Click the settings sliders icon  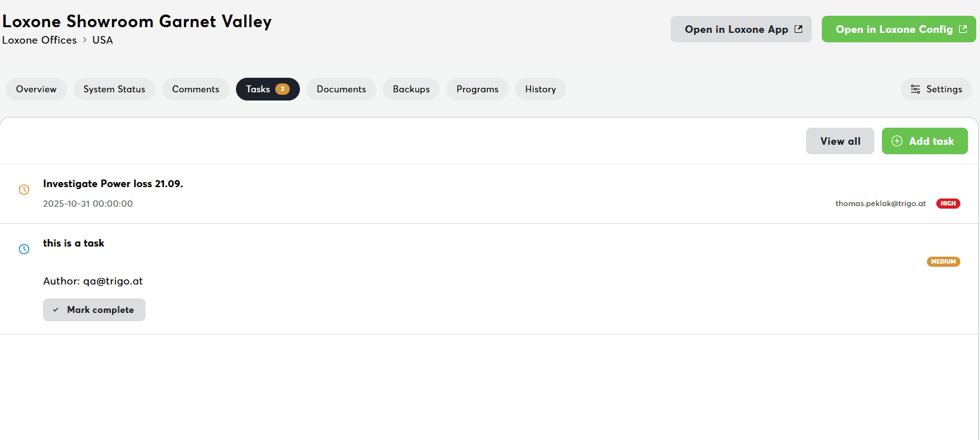(x=915, y=89)
